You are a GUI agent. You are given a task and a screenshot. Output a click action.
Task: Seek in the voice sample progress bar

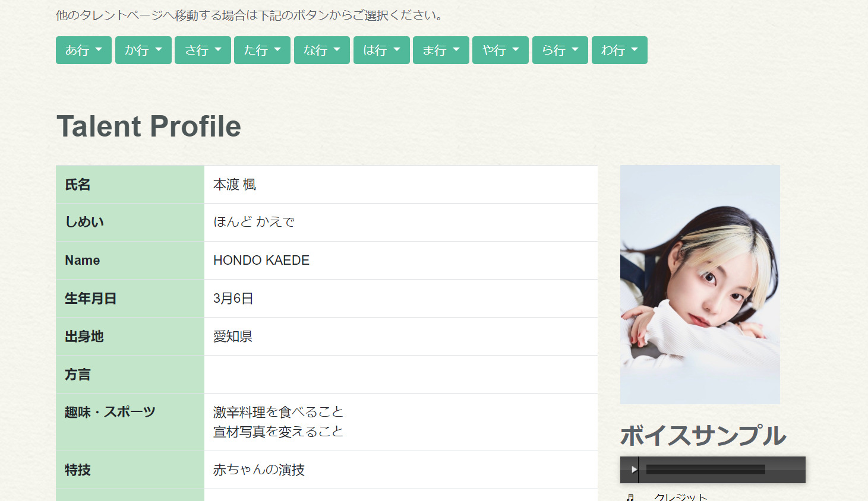pyautogui.click(x=705, y=470)
